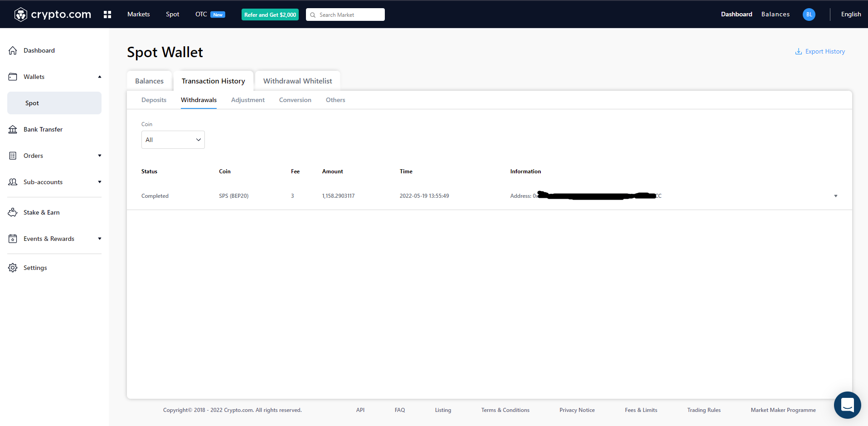Click the Bank Transfer bank icon
Screen dimensions: 868x426
coord(13,129)
